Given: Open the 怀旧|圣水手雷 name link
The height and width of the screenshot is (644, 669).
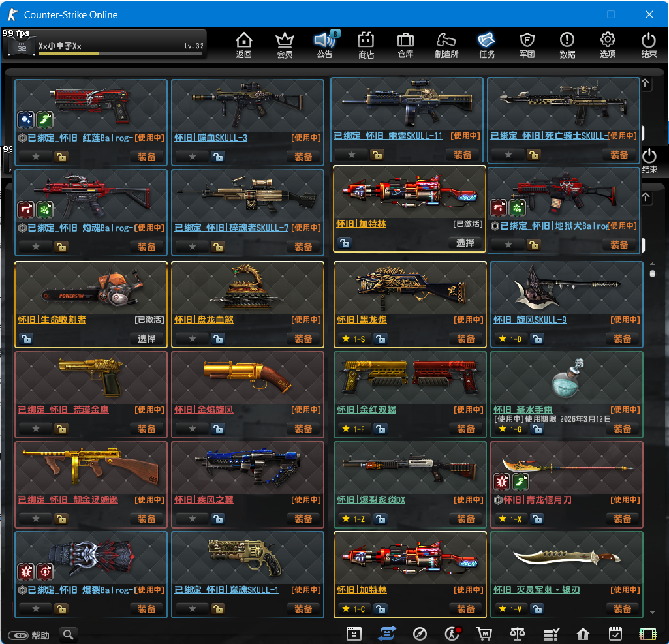Looking at the screenshot, I should [x=523, y=410].
